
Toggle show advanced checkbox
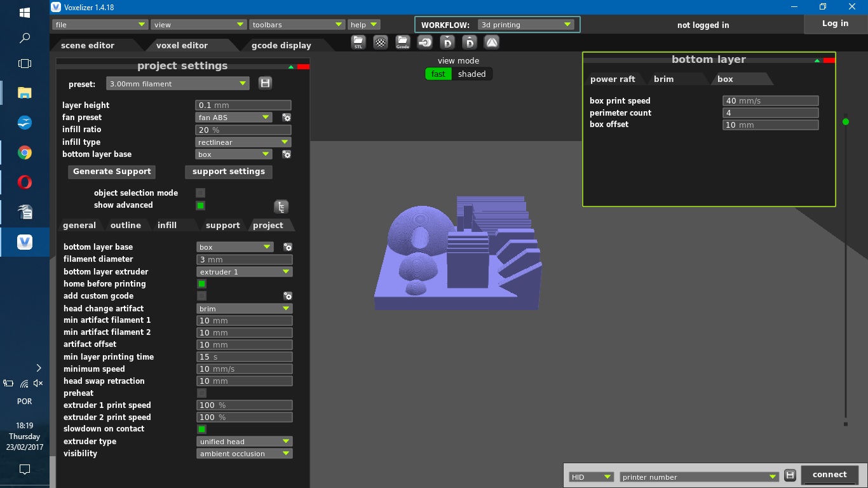pos(201,205)
